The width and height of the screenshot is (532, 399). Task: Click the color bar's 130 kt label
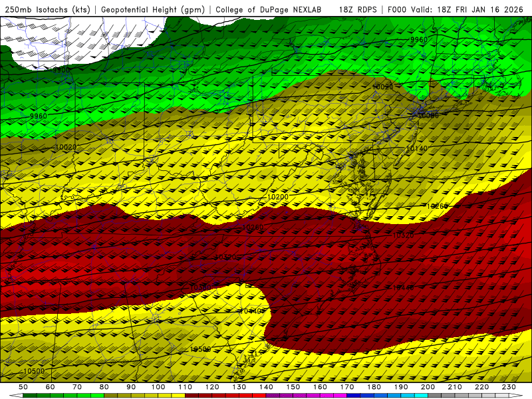pyautogui.click(x=239, y=387)
